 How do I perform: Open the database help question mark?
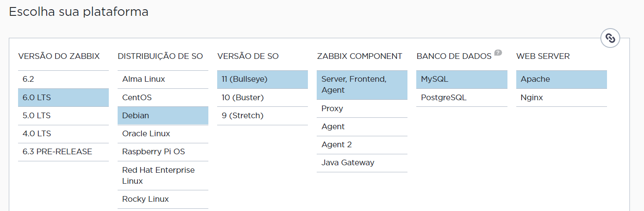click(x=498, y=53)
